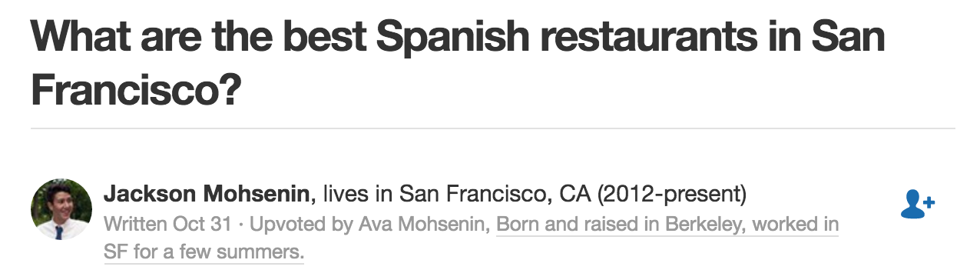
Task: Click the plus sign on the follow icon
Action: coord(928,202)
